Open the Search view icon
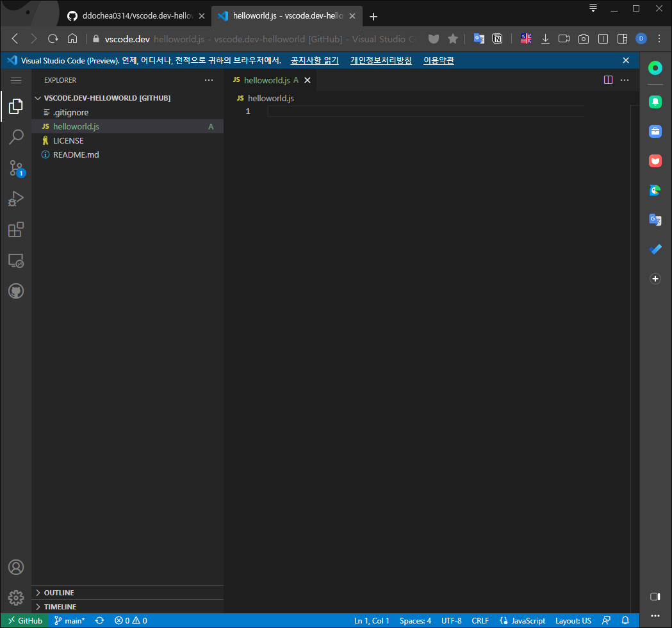The image size is (672, 628). pos(16,137)
